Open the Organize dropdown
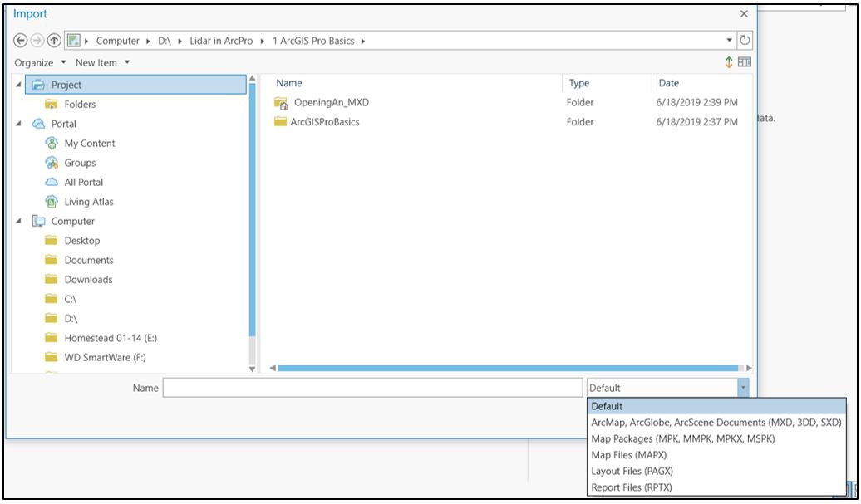The width and height of the screenshot is (861, 504). pos(40,61)
